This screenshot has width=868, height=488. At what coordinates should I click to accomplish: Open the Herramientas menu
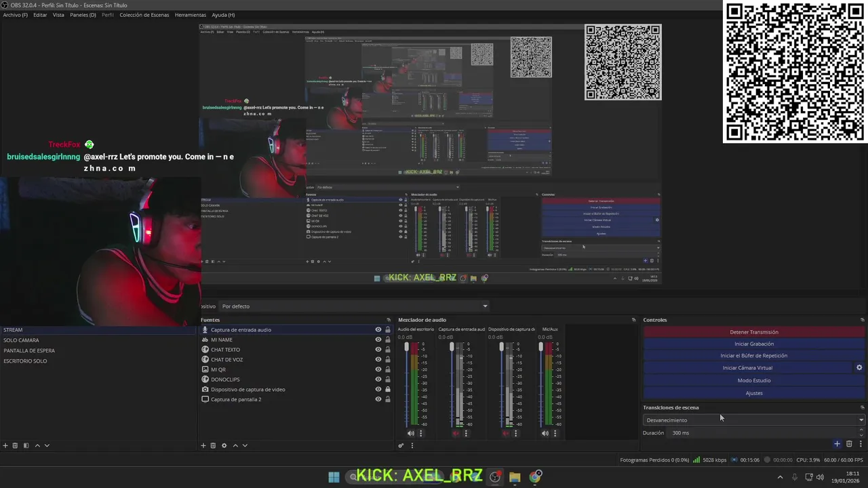191,15
